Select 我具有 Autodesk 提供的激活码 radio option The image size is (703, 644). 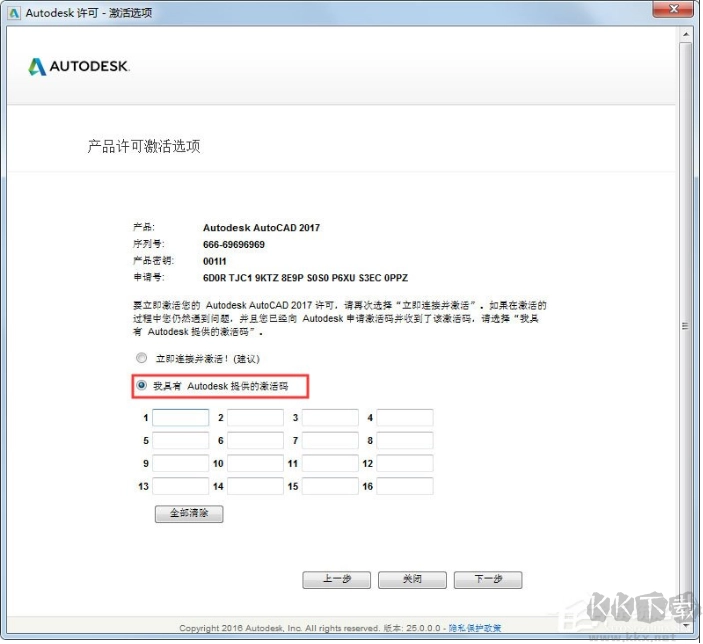pos(141,385)
